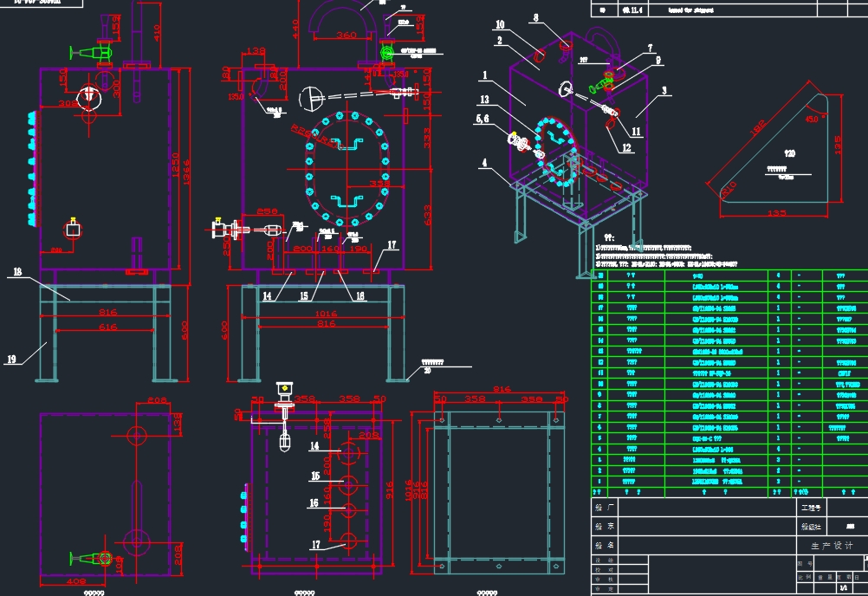Click isometric callout number 9
The image size is (868, 596).
click(658, 60)
